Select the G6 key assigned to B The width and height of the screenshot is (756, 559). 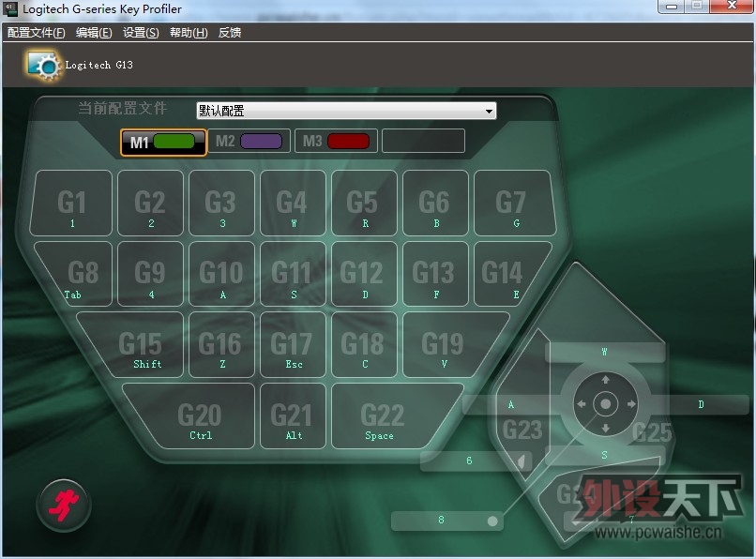click(436, 203)
